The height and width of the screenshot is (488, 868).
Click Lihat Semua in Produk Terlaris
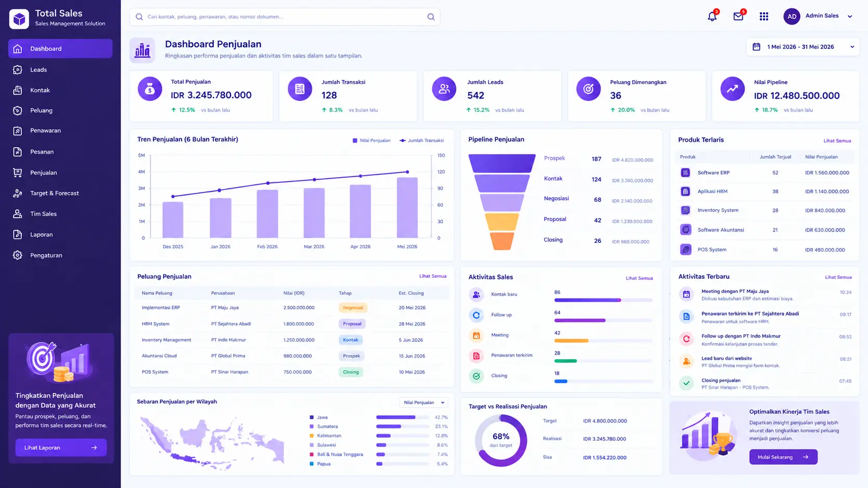pos(837,141)
